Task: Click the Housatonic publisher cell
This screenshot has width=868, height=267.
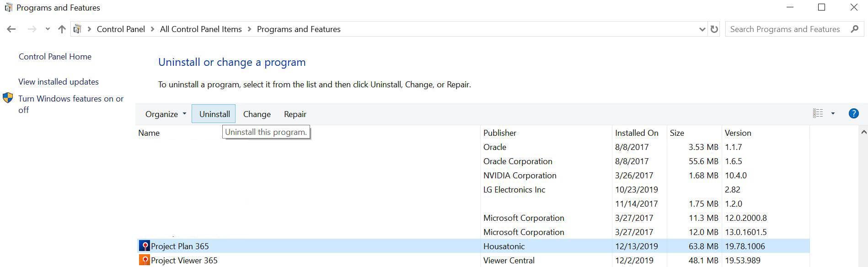Action: pos(504,246)
